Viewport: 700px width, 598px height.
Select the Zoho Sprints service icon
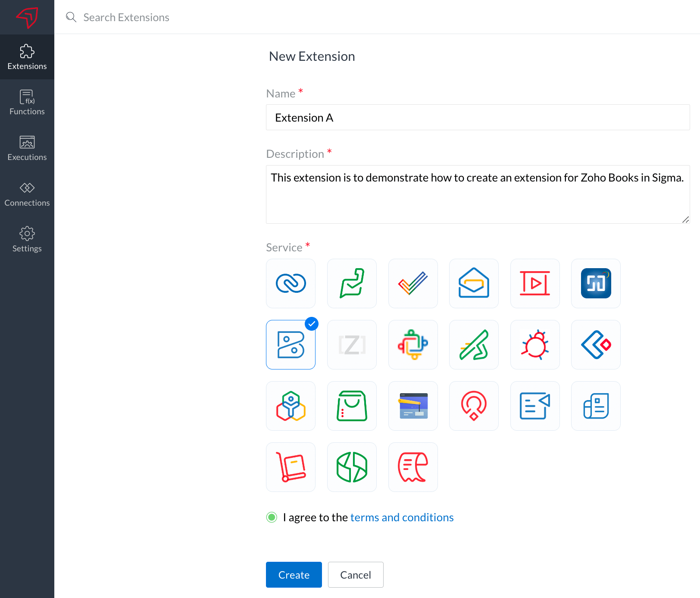pyautogui.click(x=474, y=344)
